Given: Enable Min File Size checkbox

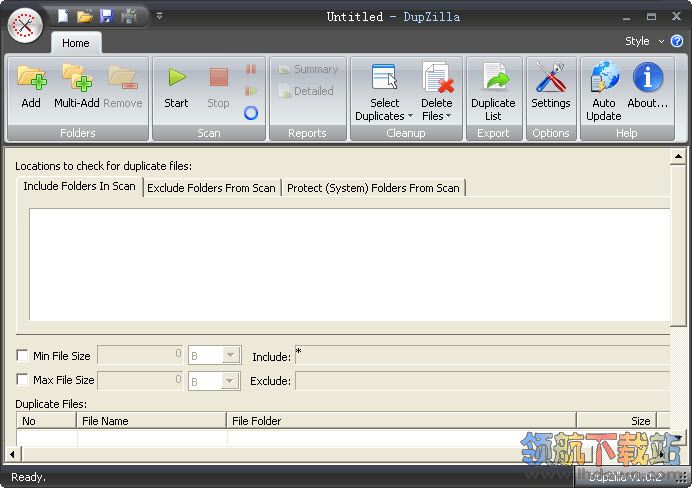Looking at the screenshot, I should coord(22,355).
